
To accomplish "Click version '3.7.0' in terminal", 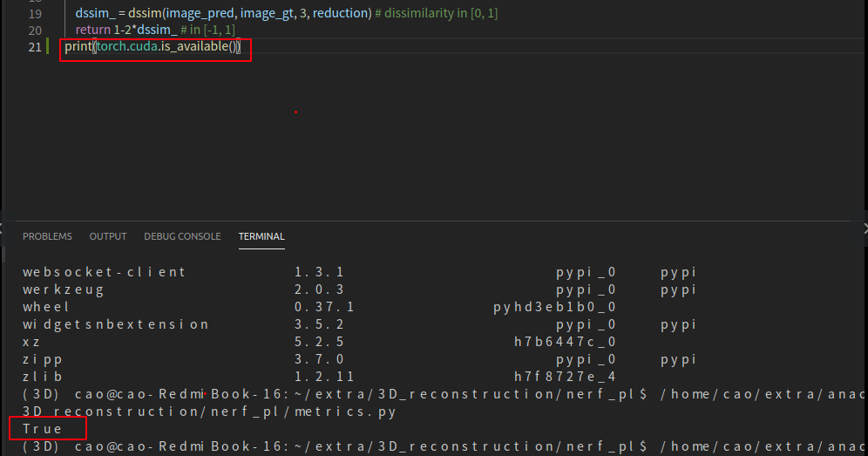I will (319, 359).
